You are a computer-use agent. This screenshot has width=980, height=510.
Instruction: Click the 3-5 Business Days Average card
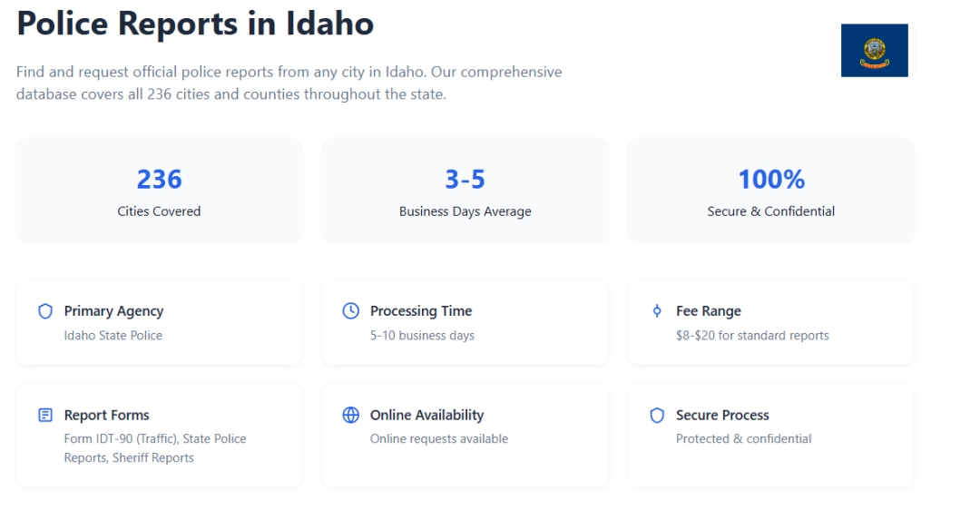pos(465,190)
